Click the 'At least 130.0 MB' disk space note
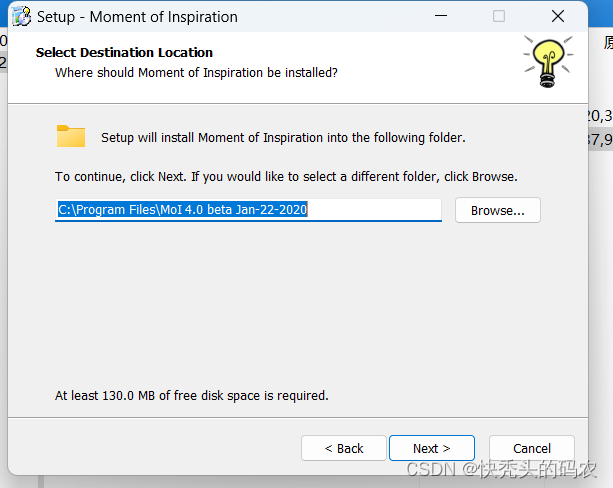The width and height of the screenshot is (613, 488). (x=192, y=396)
